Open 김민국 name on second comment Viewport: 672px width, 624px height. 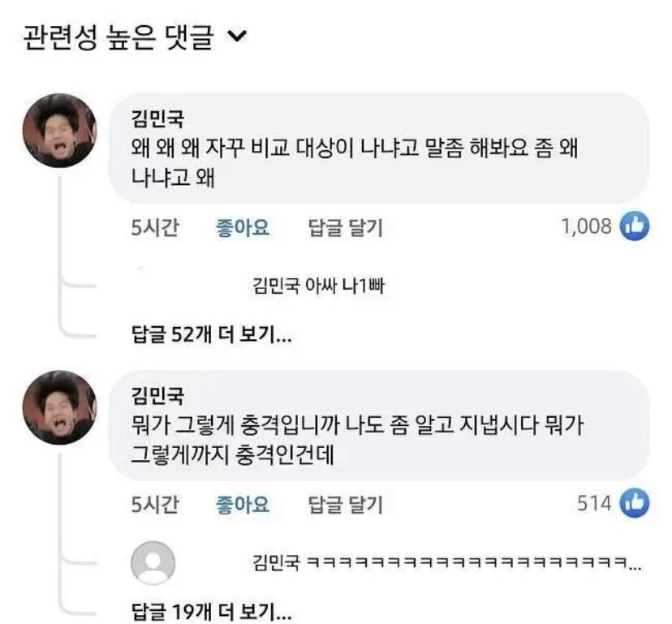[157, 395]
